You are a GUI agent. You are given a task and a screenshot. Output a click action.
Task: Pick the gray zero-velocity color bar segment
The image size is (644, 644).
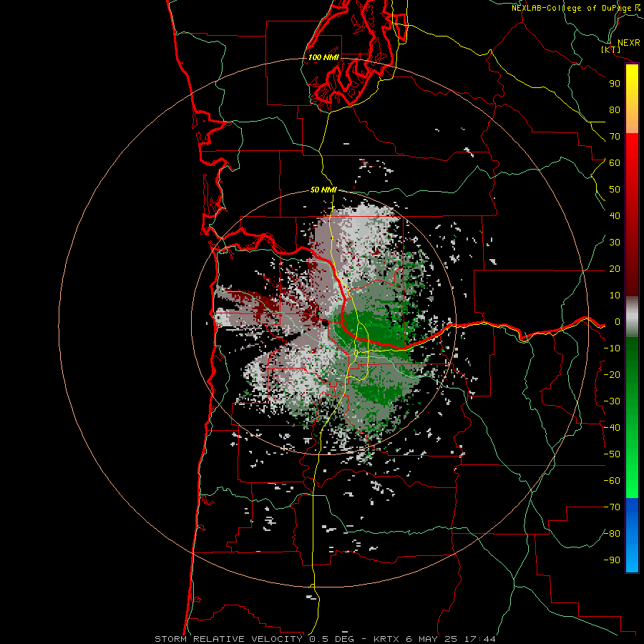(x=632, y=317)
